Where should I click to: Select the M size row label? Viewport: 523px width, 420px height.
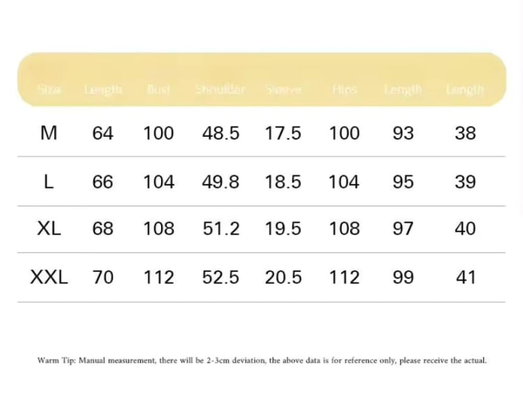[x=49, y=133]
